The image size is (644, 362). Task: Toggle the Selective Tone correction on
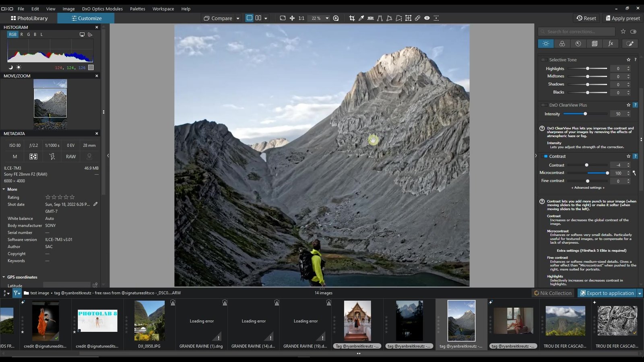544,60
